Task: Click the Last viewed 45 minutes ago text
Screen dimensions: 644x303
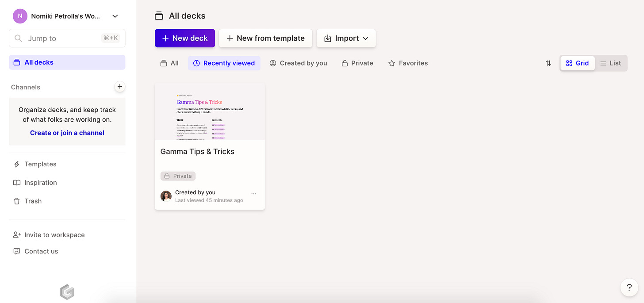Action: [x=209, y=200]
